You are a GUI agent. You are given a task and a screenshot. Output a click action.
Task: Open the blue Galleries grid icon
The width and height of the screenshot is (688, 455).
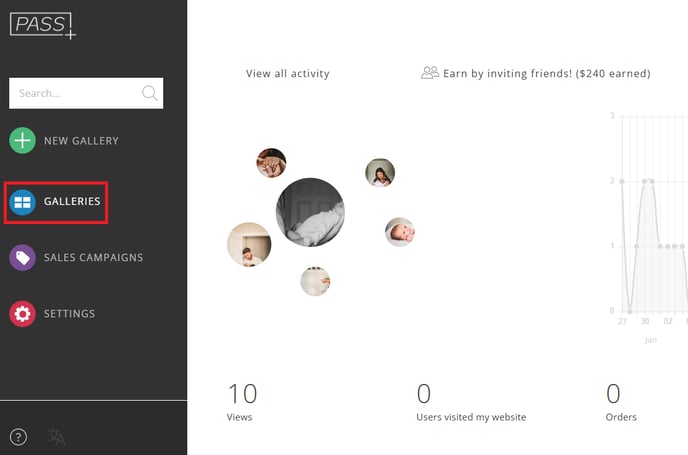[x=22, y=202]
